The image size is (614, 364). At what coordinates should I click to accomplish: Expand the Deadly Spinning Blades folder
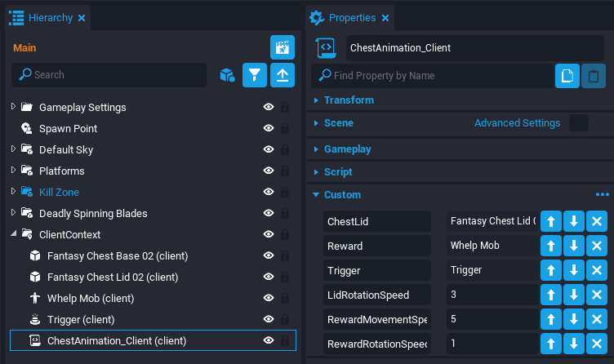[x=14, y=214]
